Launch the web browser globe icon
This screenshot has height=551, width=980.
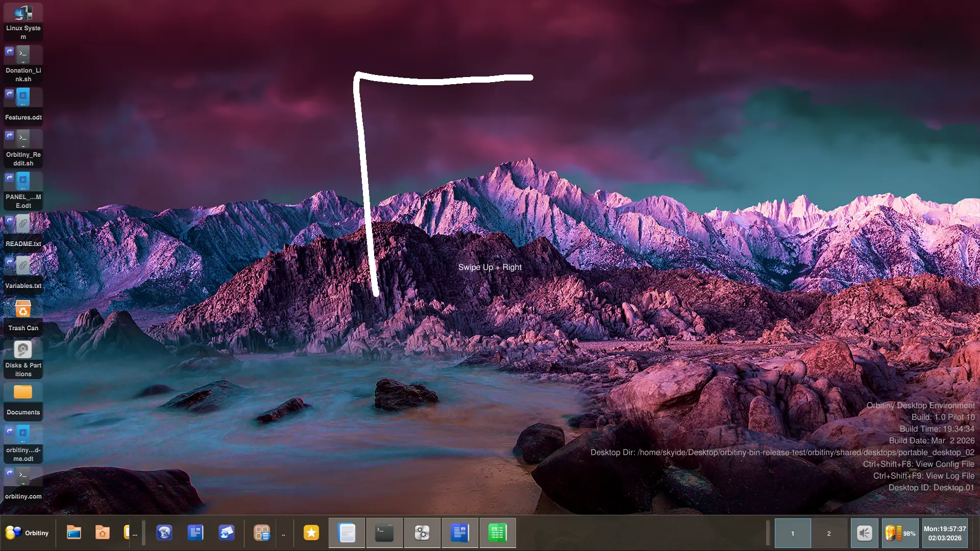point(164,533)
